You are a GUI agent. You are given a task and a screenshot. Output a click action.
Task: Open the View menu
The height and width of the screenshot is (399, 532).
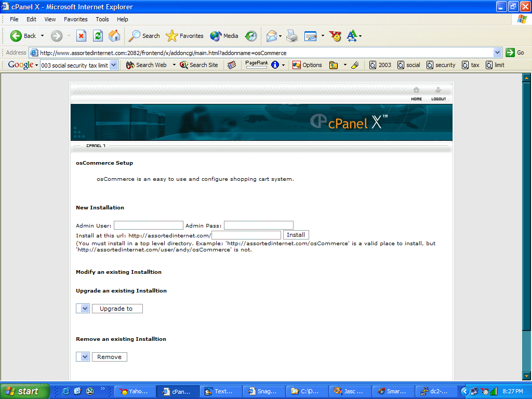50,19
